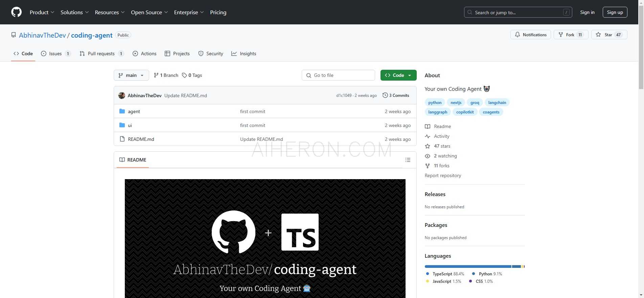This screenshot has height=298, width=644.
Task: Click the agent folder icon
Action: (x=122, y=111)
